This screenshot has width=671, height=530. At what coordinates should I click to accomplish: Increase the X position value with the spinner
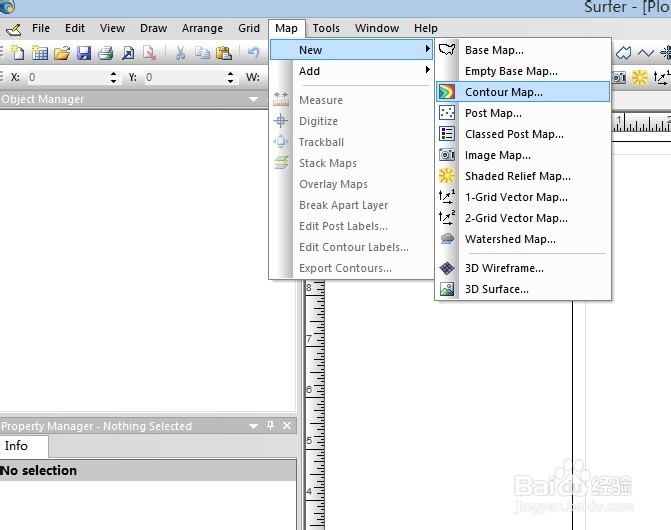113,74
